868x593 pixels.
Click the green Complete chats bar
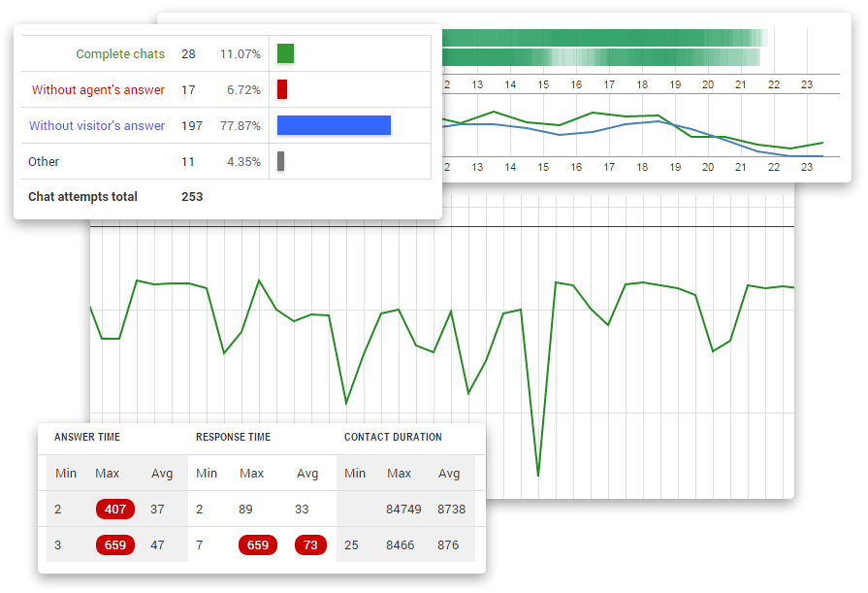point(284,53)
